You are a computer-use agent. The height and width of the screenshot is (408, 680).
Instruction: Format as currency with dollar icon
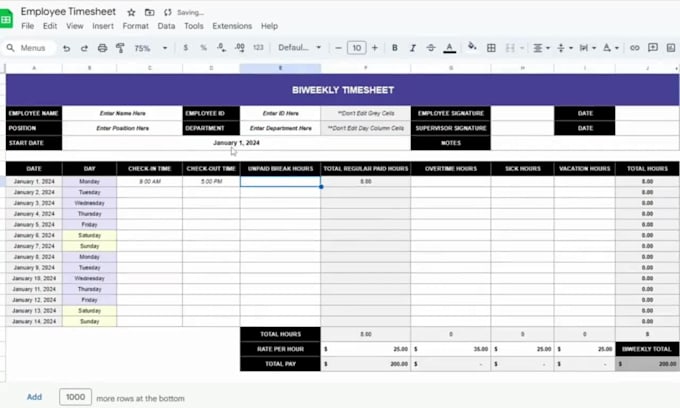pos(186,48)
